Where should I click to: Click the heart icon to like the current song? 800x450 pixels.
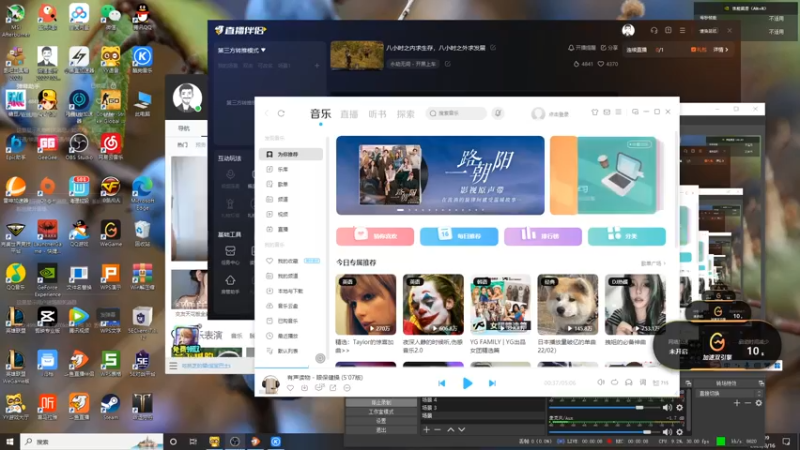[290, 388]
